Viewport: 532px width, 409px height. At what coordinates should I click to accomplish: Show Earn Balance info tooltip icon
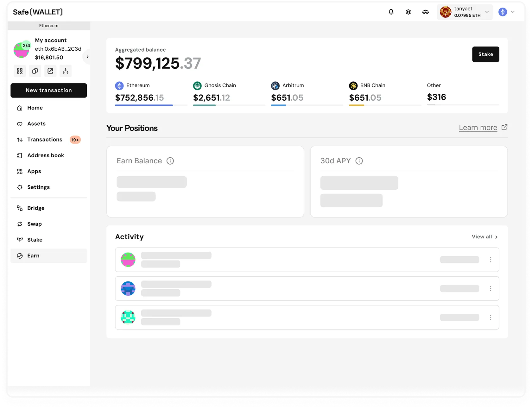170,161
